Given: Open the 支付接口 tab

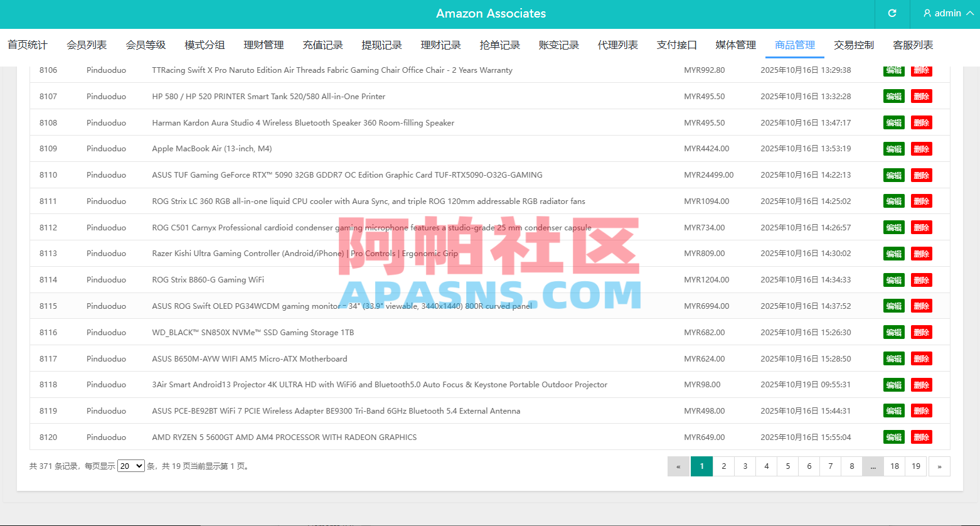Looking at the screenshot, I should [677, 45].
